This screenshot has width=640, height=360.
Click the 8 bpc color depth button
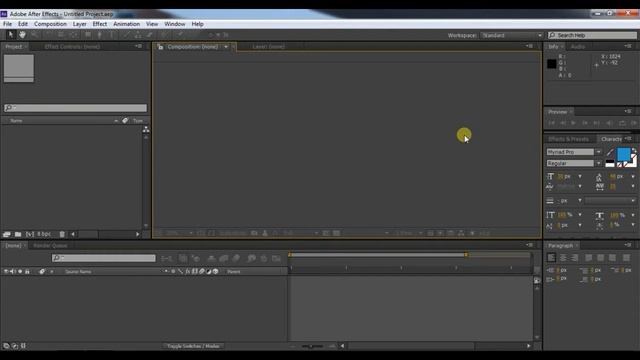click(44, 234)
